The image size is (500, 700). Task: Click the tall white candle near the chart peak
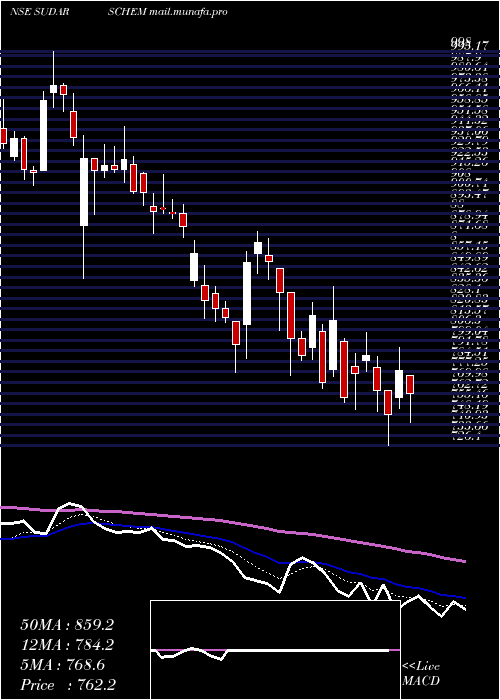pyautogui.click(x=43, y=135)
